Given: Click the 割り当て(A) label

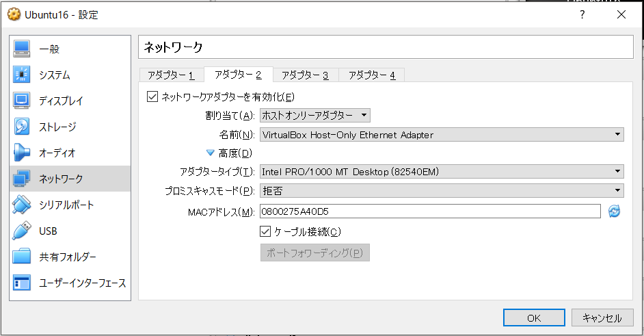Looking at the screenshot, I should tap(230, 116).
